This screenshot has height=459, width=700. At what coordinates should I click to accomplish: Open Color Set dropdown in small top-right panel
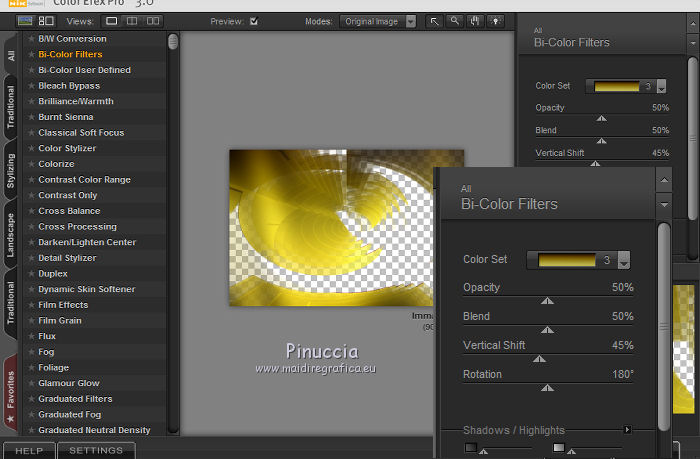(661, 86)
